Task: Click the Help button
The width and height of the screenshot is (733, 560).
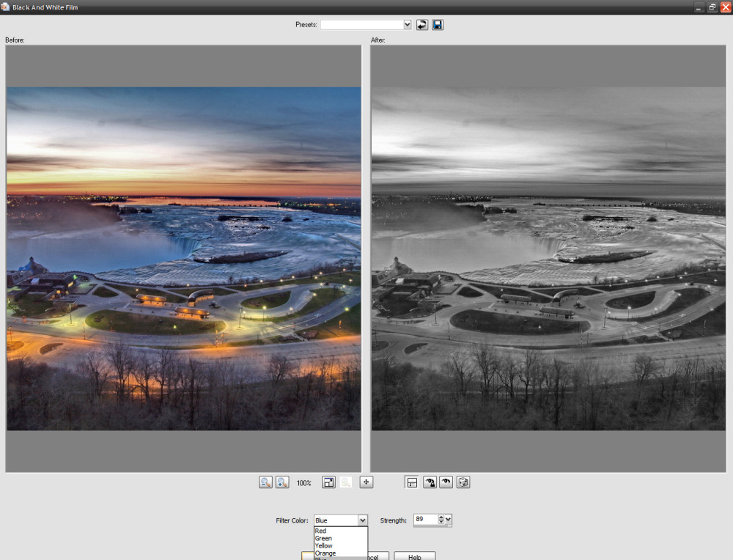Action: click(415, 556)
